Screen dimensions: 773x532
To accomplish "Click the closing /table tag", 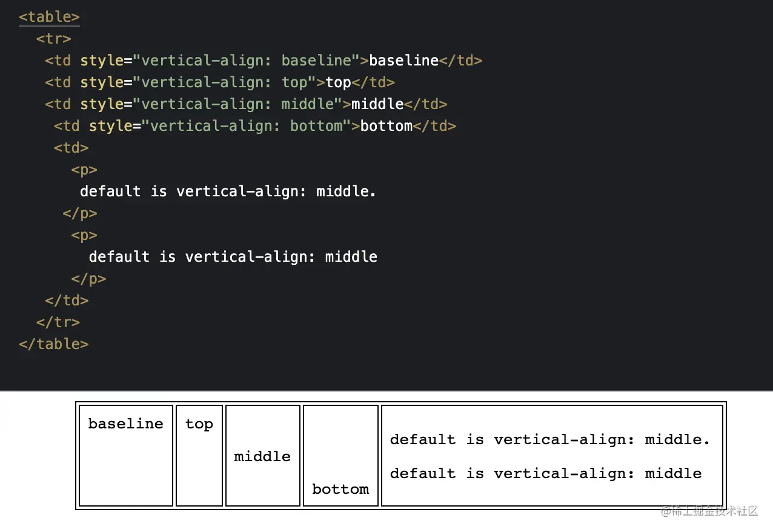I will [54, 344].
